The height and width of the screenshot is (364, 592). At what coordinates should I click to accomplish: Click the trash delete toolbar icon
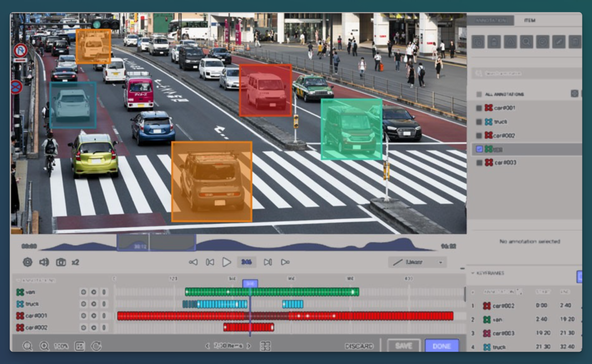click(575, 42)
